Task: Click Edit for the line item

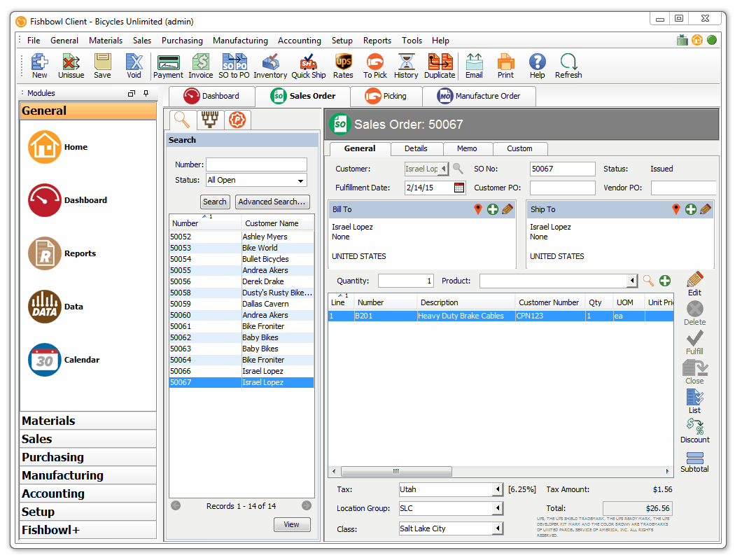Action: click(x=694, y=284)
